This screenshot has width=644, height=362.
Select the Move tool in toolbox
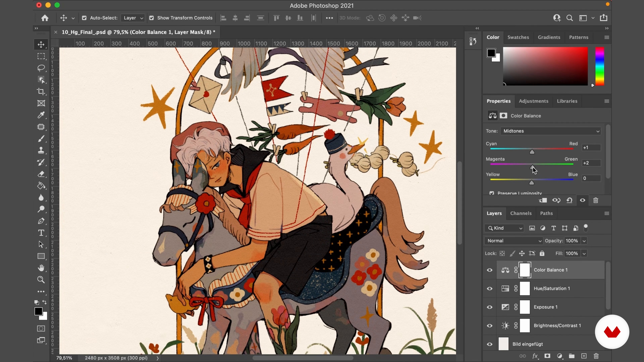point(41,44)
